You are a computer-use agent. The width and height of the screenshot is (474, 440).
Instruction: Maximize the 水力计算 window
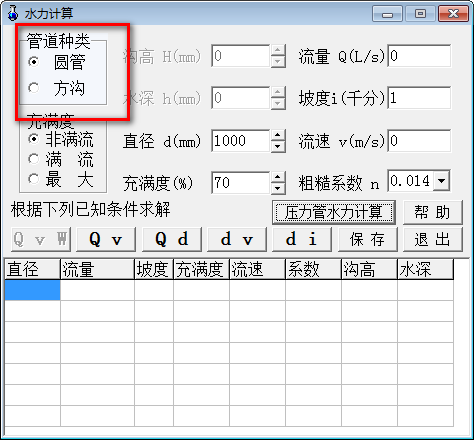pos(420,14)
